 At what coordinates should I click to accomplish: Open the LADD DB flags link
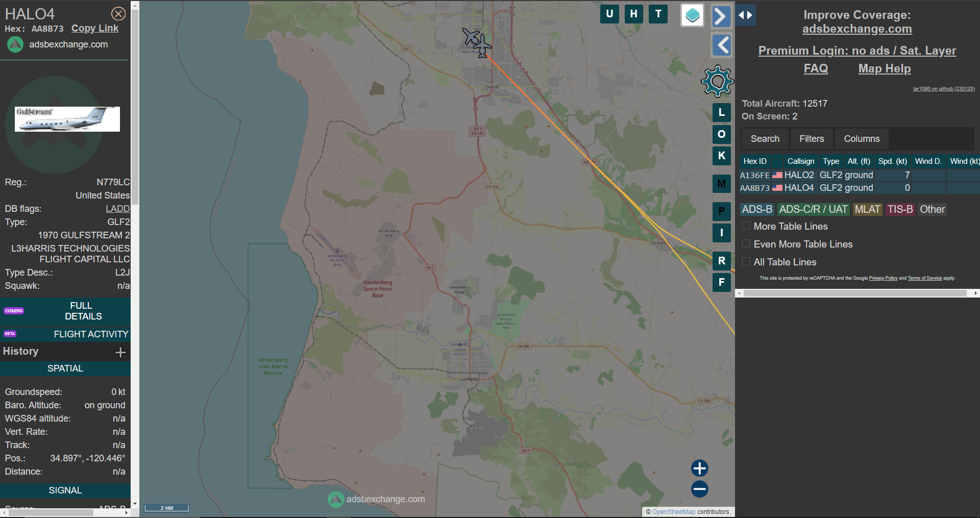(117, 209)
